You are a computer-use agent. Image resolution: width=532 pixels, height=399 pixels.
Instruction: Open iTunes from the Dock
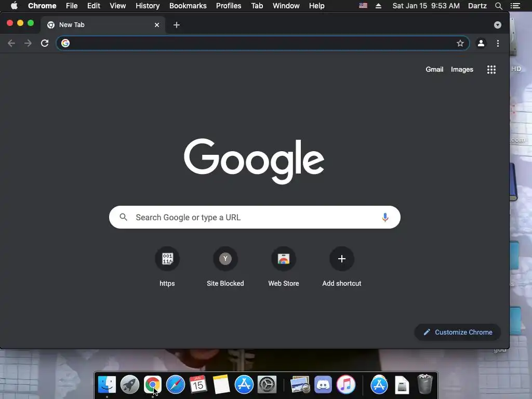pos(345,384)
